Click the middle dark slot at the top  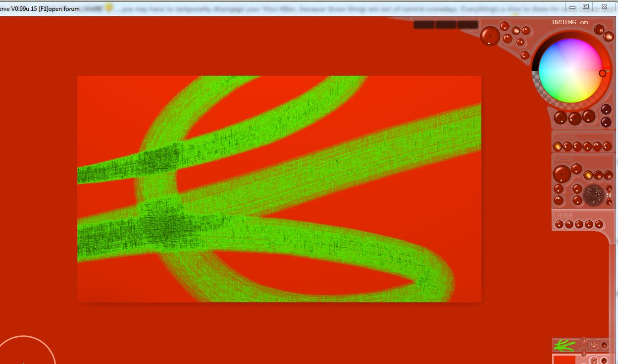point(446,25)
